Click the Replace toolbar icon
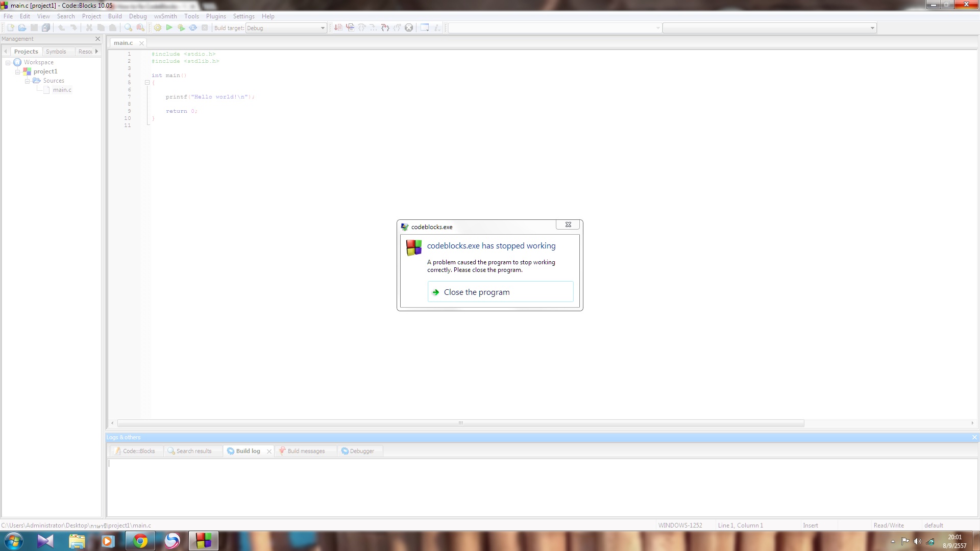Screen dimensions: 980x551 (x=140, y=28)
